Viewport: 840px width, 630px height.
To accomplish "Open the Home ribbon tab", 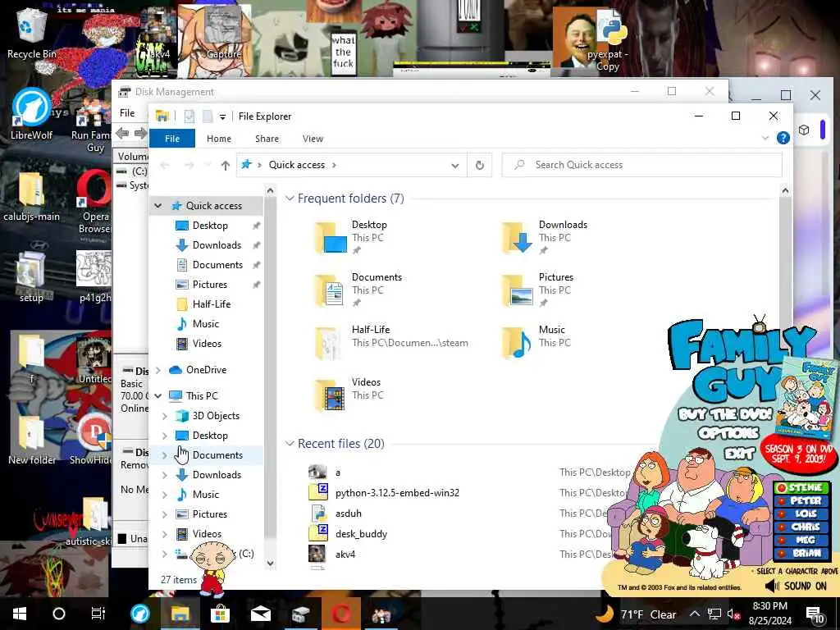I will click(219, 139).
